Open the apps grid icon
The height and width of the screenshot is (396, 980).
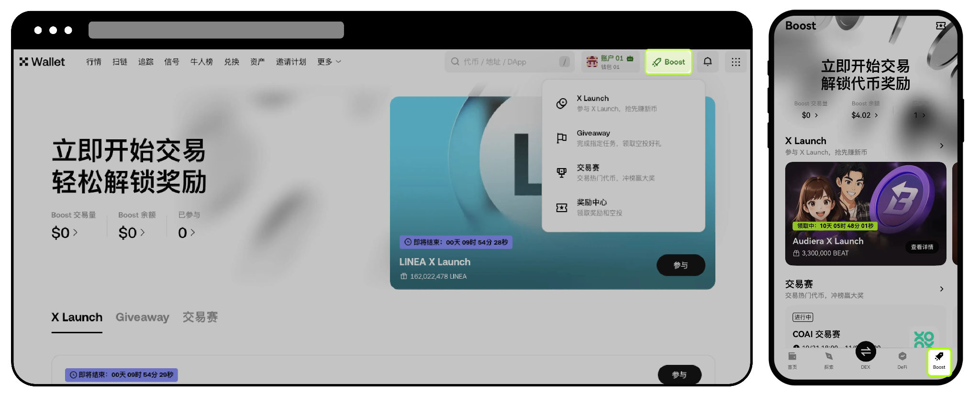[x=736, y=62]
